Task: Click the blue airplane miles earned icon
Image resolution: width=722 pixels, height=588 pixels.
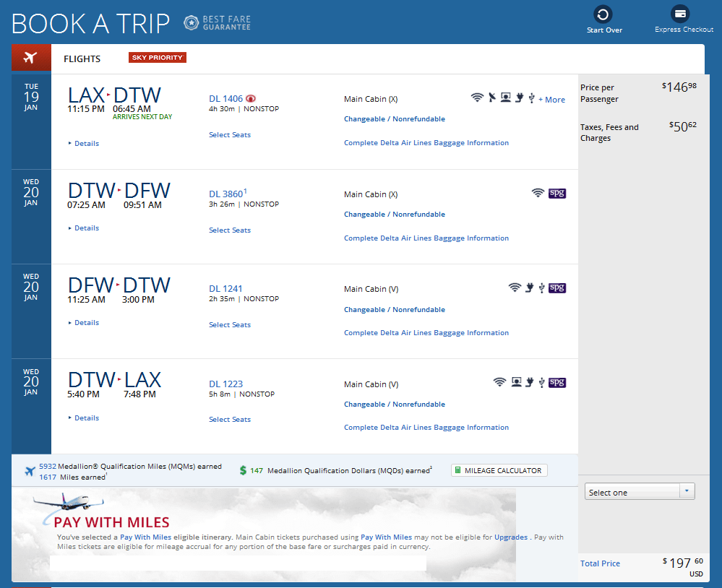Action: pos(30,471)
